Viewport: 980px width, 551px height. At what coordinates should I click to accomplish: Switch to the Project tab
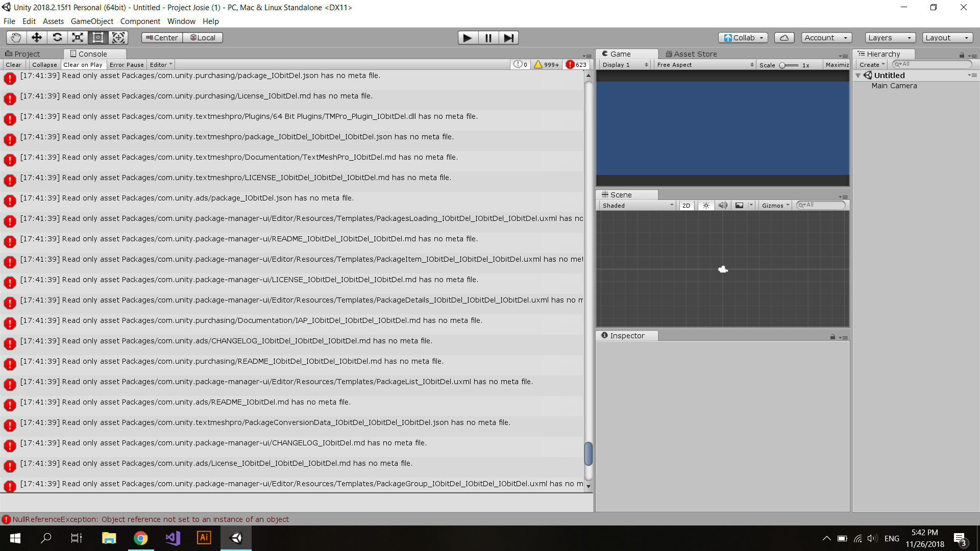click(23, 54)
